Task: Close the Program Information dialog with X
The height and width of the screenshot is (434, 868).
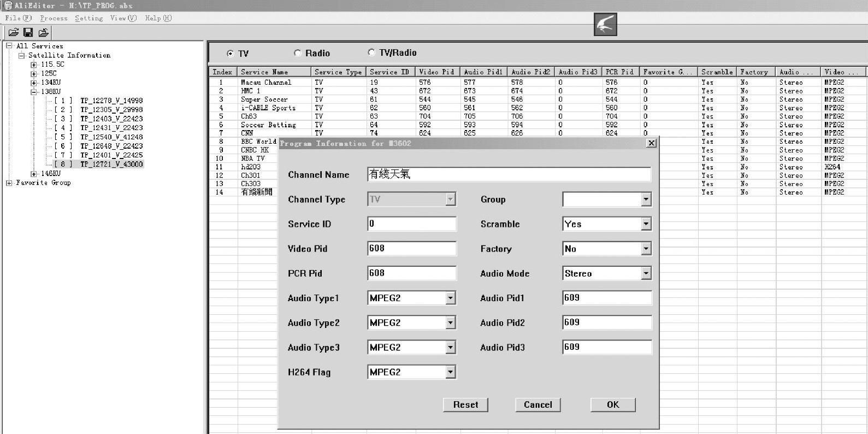Action: coord(651,143)
